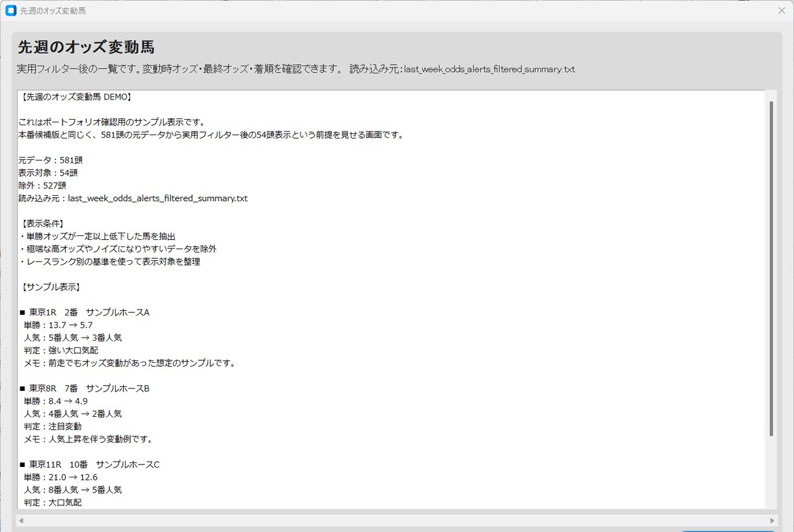Click the line 人気：8番人気 → 5番人気
The image size is (794, 532).
[73, 490]
